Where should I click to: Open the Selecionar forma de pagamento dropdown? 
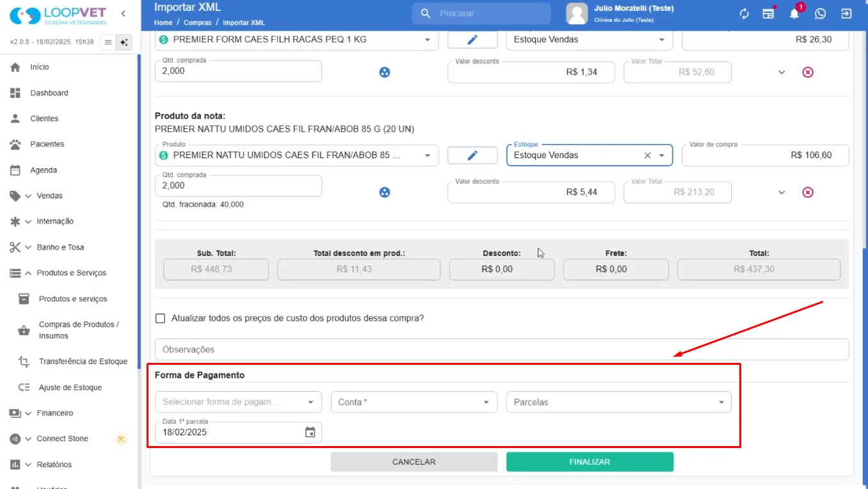[238, 402]
